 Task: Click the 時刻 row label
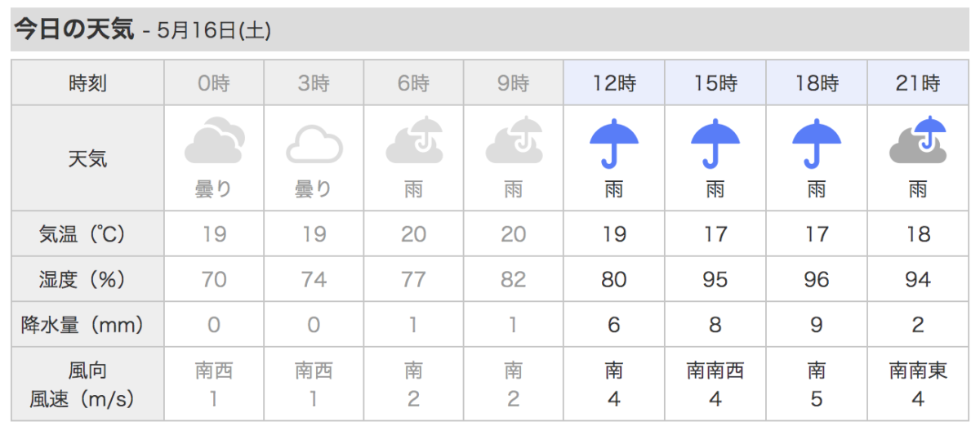87,83
